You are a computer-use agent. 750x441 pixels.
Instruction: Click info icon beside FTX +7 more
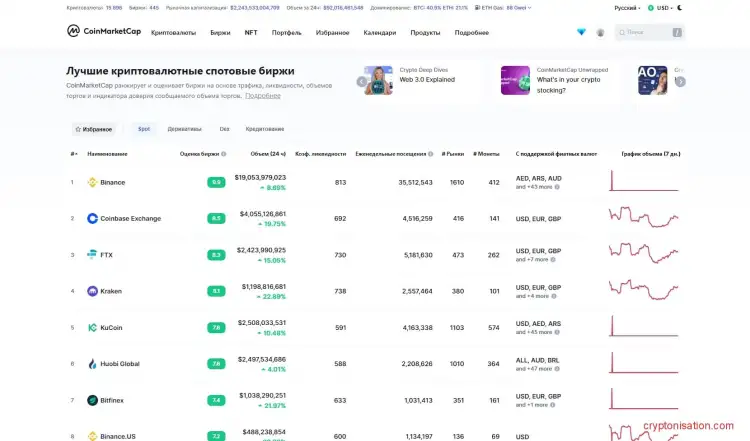[553, 260]
